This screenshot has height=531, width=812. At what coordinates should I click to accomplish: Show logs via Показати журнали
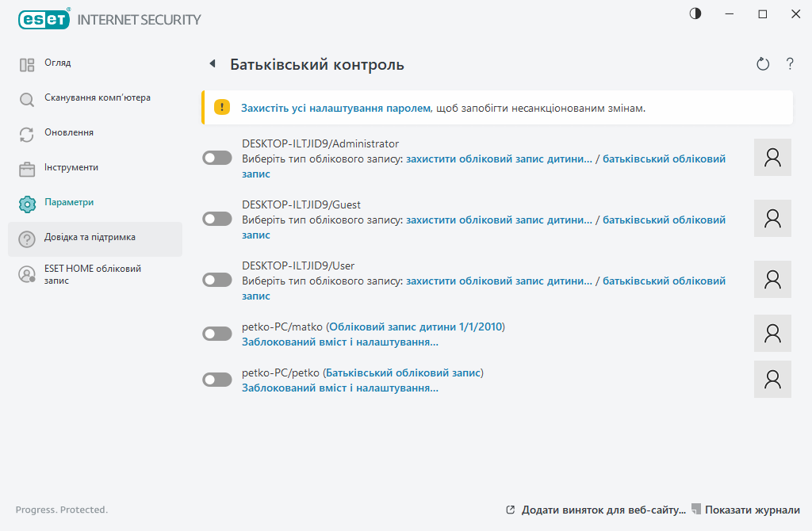point(752,510)
